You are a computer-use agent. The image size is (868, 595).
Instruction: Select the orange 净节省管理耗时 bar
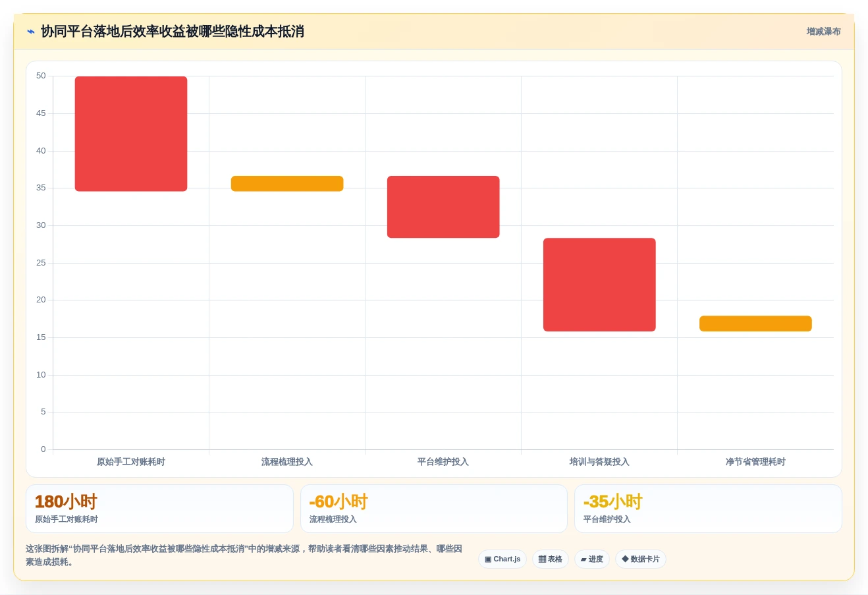(755, 324)
